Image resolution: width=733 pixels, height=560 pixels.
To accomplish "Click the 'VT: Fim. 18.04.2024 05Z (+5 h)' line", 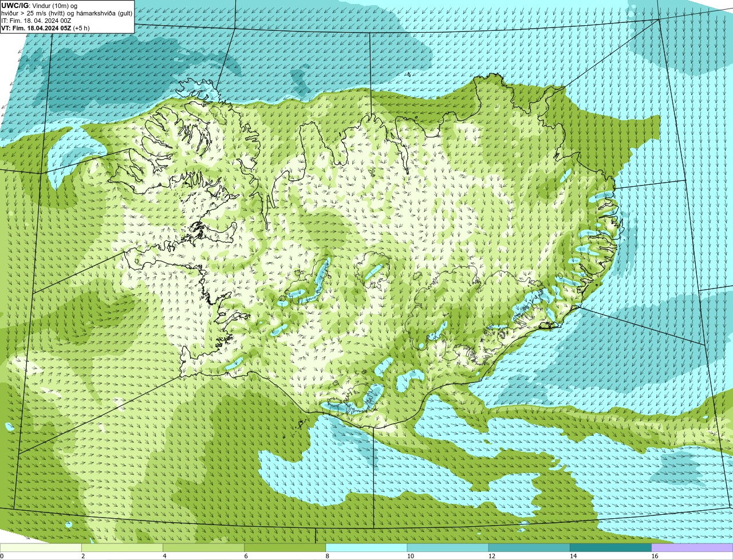I will (45, 28).
